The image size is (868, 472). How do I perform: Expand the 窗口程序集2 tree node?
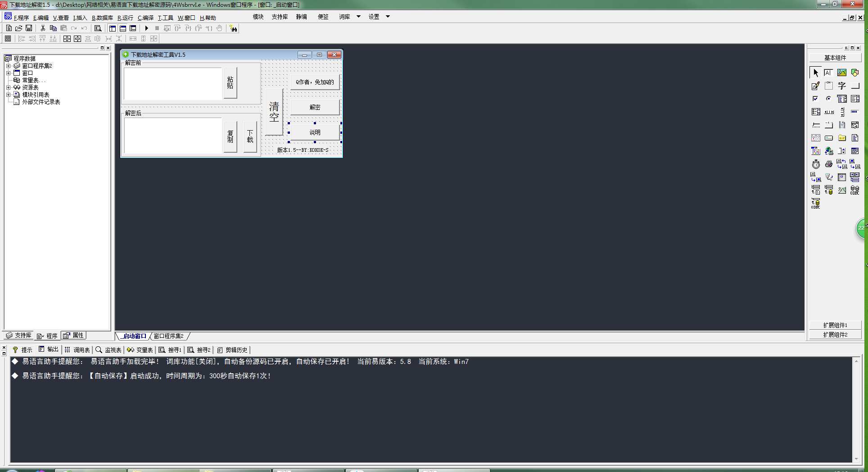8,66
